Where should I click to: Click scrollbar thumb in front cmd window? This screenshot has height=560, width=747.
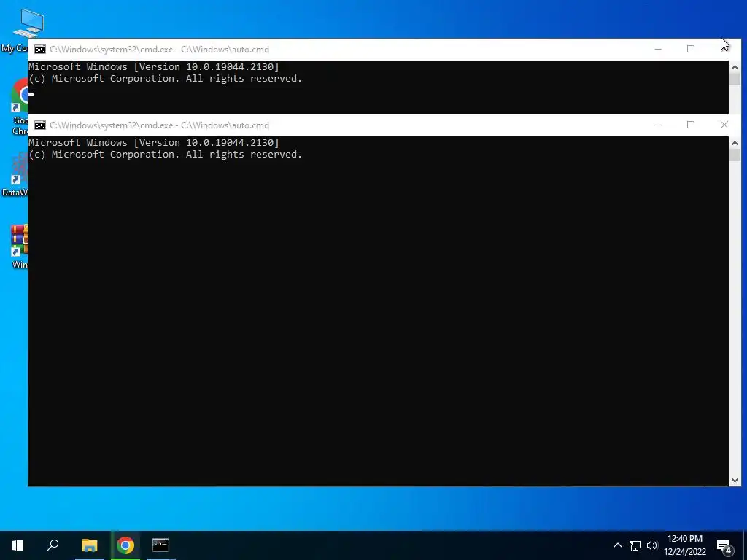[735, 155]
